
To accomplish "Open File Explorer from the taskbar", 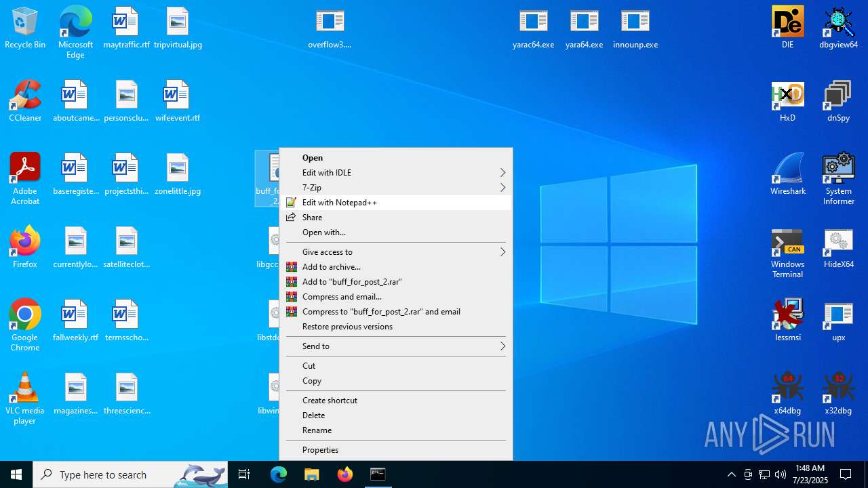I will (x=311, y=474).
